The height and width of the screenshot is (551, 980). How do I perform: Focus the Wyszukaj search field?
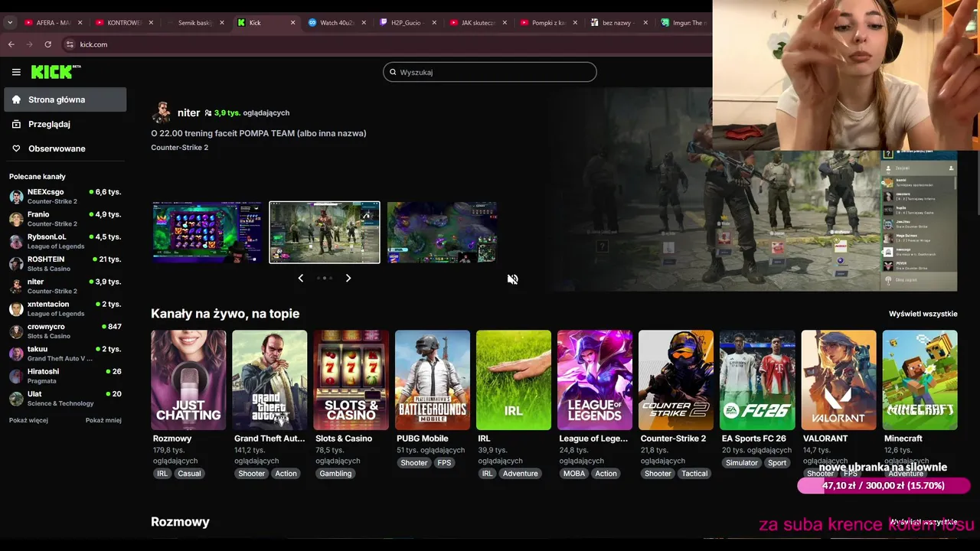[490, 72]
